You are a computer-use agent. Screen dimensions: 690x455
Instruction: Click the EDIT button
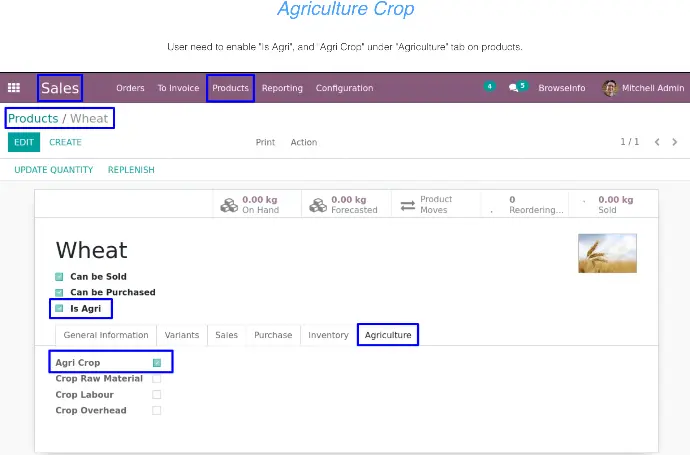pyautogui.click(x=24, y=142)
